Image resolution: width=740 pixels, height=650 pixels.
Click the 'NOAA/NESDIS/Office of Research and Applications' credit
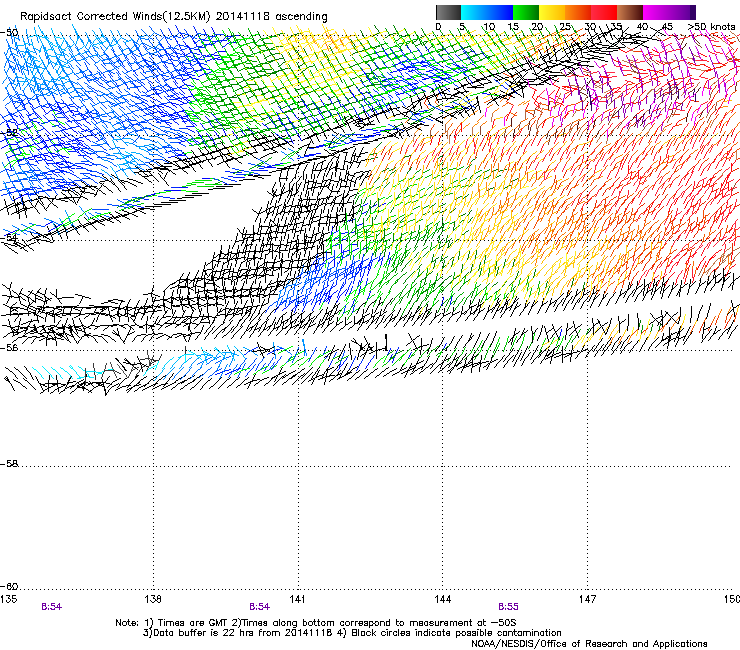click(x=589, y=644)
